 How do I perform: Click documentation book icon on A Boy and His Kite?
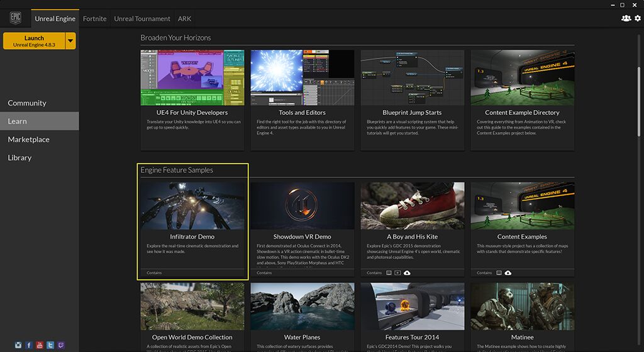pos(389,273)
